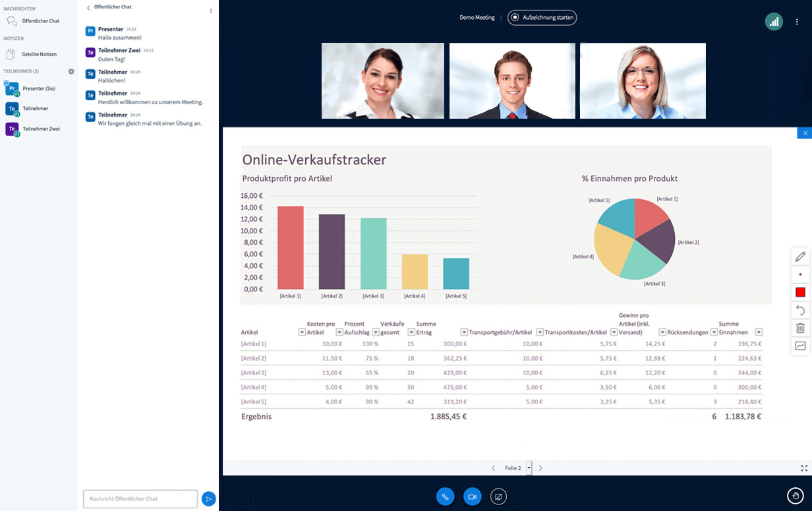Delete all annotations with trash icon
Image resolution: width=812 pixels, height=511 pixels.
[800, 328]
